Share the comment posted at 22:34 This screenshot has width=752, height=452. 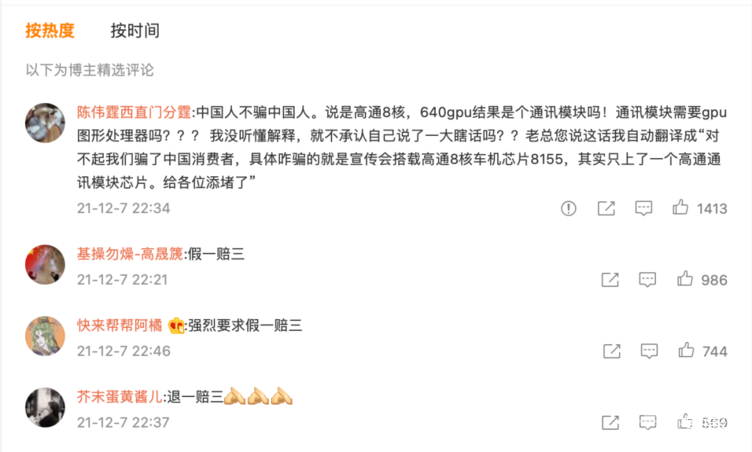606,208
